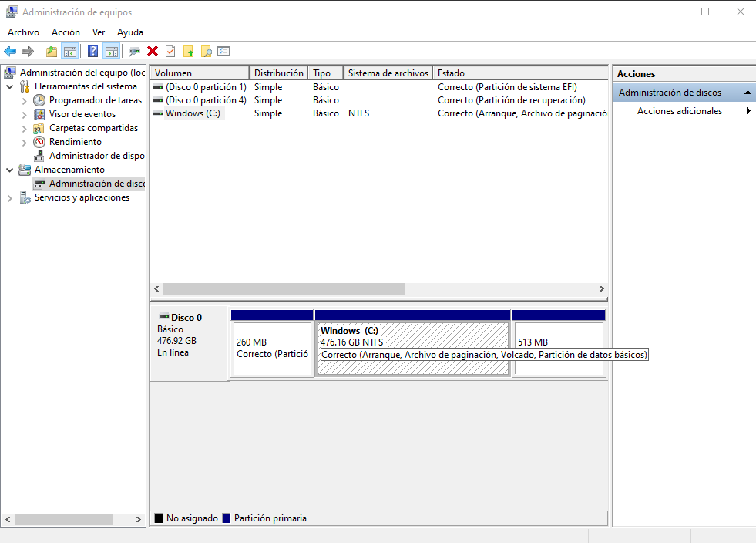Sort by Tipo column header
This screenshot has height=543, width=756.
point(325,73)
